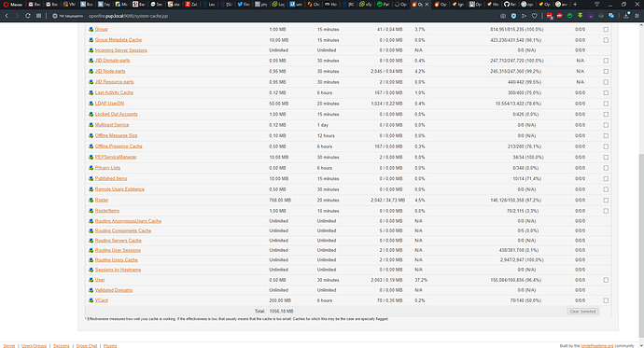Take a snapshot with the camera icon
The width and height of the screenshot is (644, 348).
503,16
